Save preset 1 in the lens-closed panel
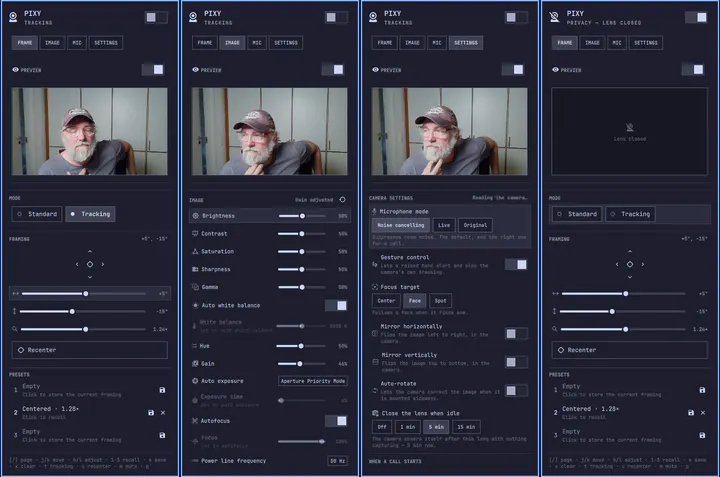Screen dimensions: 720x477 point(702,390)
